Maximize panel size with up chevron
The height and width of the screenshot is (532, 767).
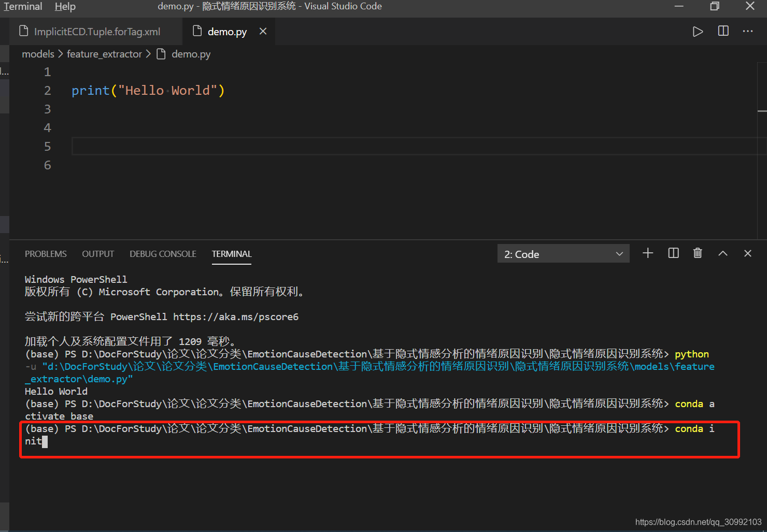pyautogui.click(x=723, y=253)
